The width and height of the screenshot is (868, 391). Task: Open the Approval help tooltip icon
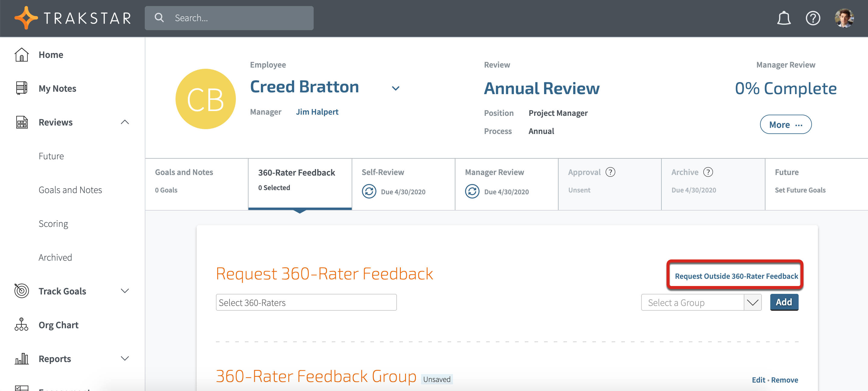tap(610, 172)
